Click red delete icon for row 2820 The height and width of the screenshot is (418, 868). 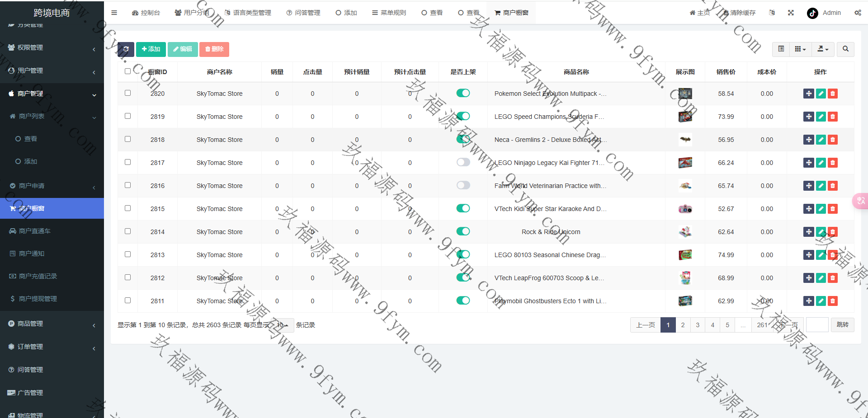pos(833,94)
